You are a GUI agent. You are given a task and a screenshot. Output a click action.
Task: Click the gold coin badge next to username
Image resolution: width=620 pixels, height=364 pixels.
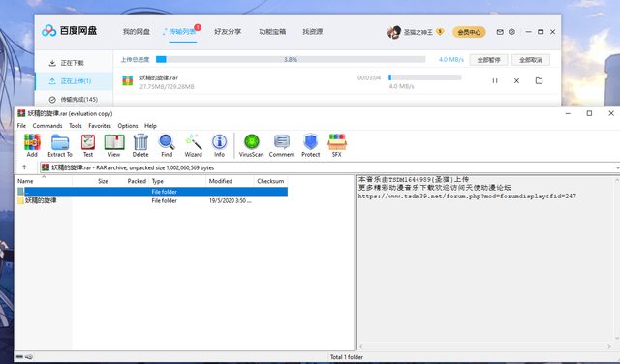pyautogui.click(x=440, y=32)
